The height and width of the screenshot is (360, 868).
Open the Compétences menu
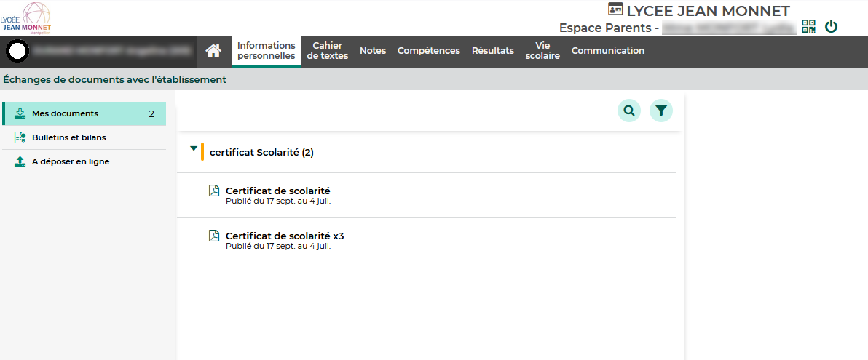point(428,51)
